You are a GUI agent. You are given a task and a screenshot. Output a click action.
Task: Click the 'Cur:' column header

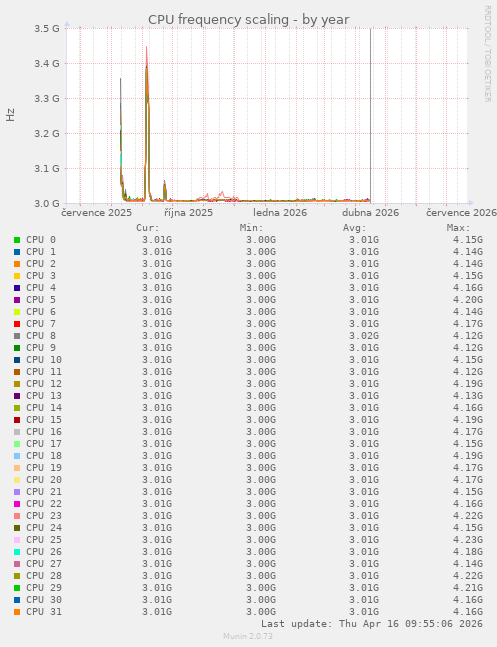pos(148,228)
